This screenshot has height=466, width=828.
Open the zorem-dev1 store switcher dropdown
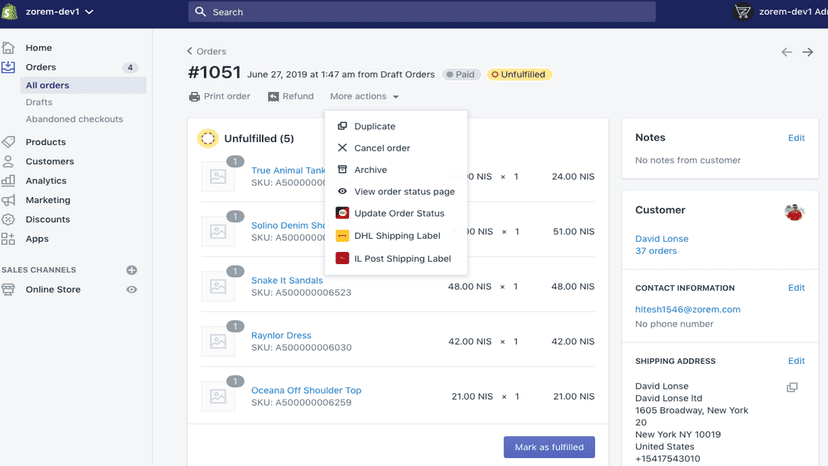pyautogui.click(x=59, y=12)
